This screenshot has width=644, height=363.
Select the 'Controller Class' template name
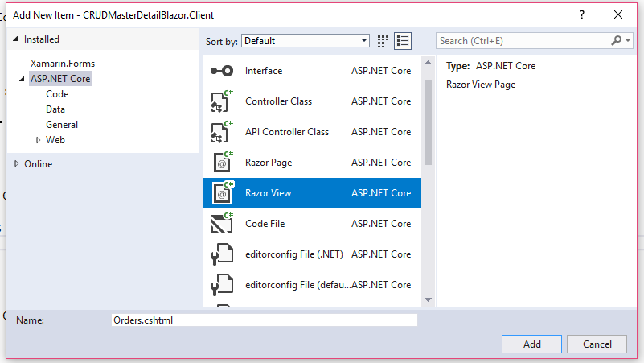point(278,101)
